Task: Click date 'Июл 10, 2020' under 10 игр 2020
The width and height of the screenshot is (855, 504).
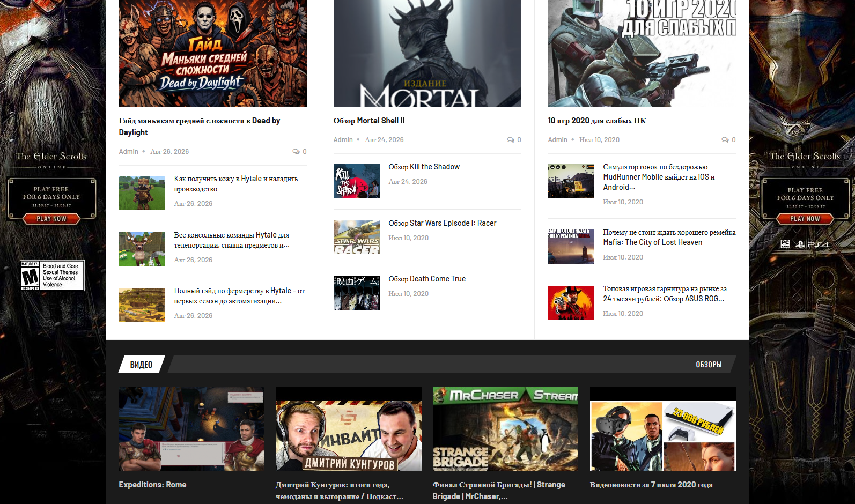Action: click(x=599, y=140)
